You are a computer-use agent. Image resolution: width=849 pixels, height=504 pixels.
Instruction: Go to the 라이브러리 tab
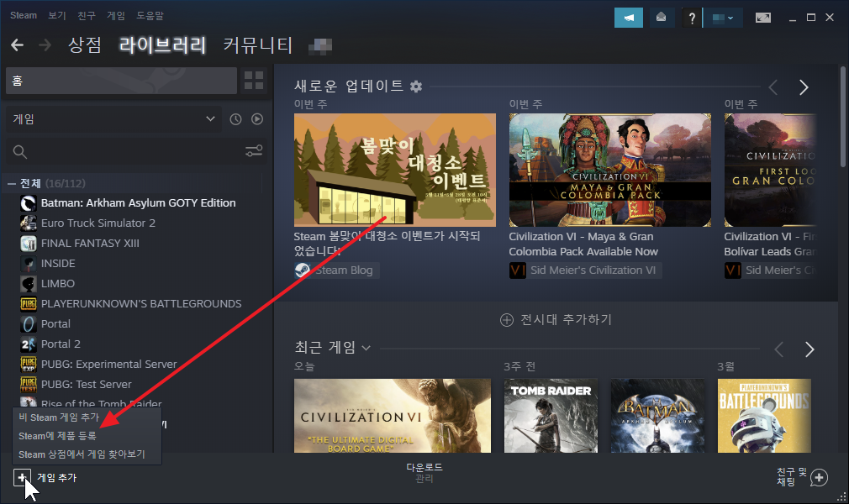coord(162,45)
